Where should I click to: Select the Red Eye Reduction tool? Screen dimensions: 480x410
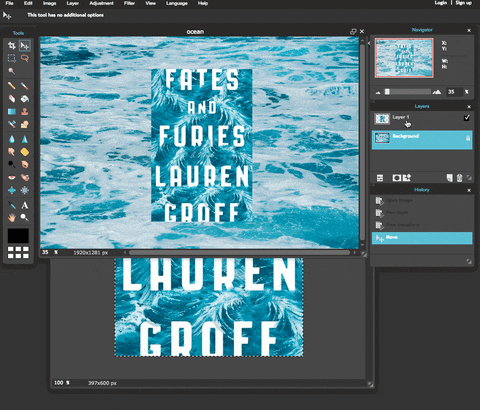(12, 177)
